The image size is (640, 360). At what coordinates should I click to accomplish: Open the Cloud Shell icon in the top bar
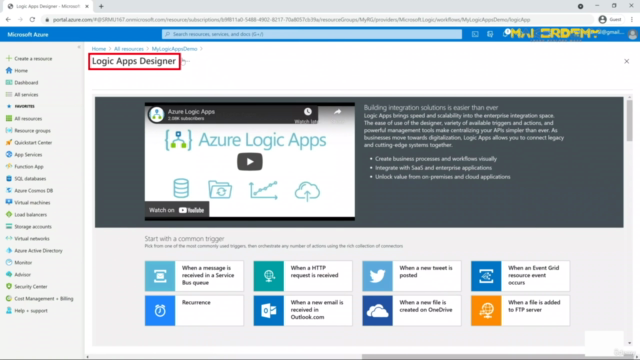[x=475, y=34]
